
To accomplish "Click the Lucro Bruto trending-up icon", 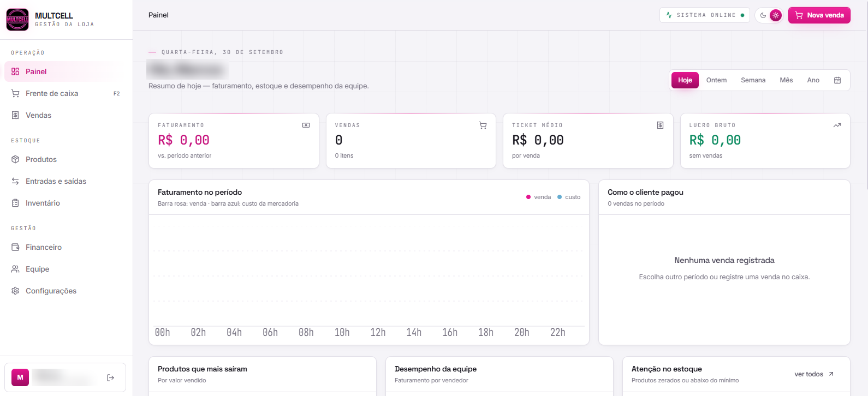I will tap(837, 125).
